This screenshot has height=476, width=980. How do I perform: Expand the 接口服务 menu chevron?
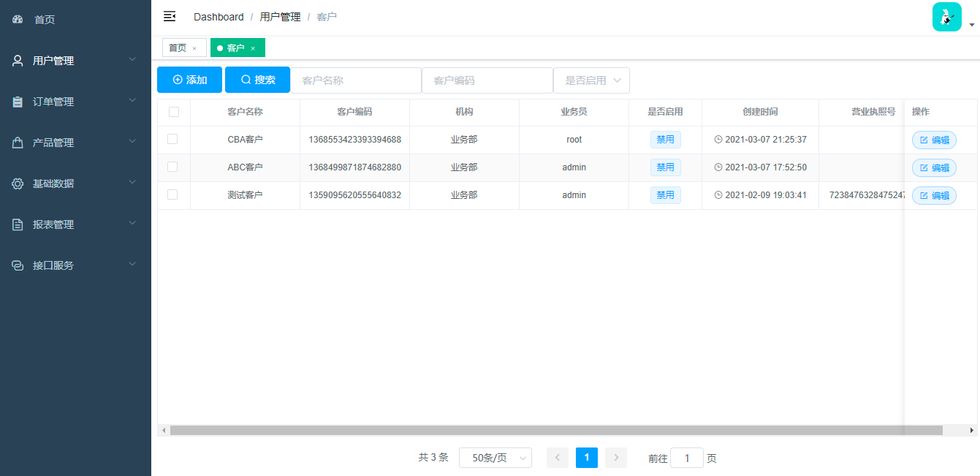pos(132,264)
